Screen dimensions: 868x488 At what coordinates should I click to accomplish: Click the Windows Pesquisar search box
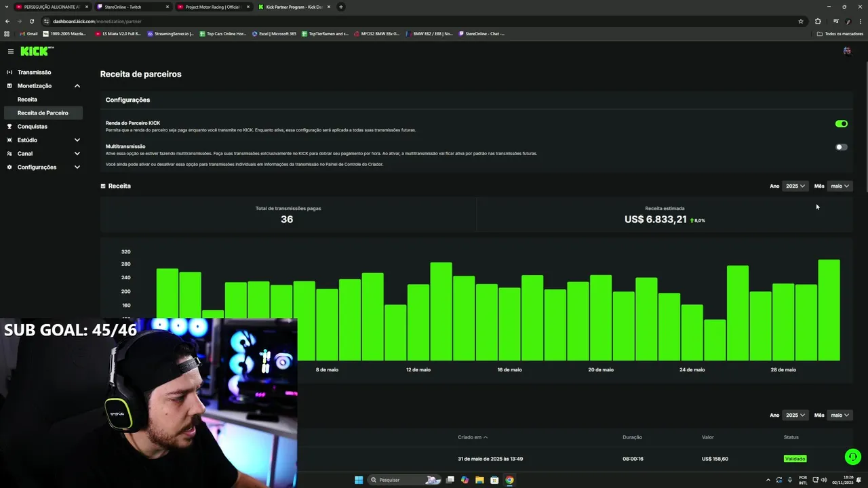(405, 480)
